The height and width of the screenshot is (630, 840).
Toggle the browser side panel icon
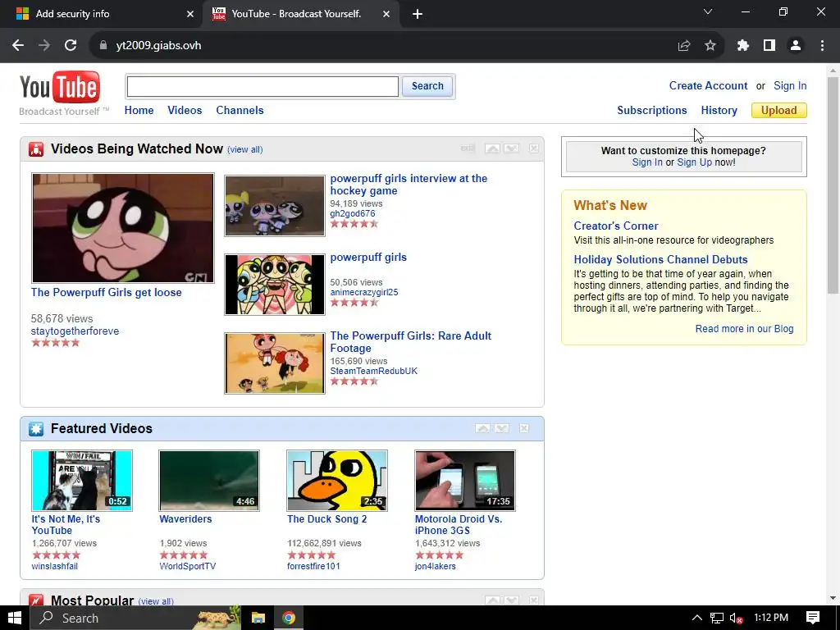769,46
